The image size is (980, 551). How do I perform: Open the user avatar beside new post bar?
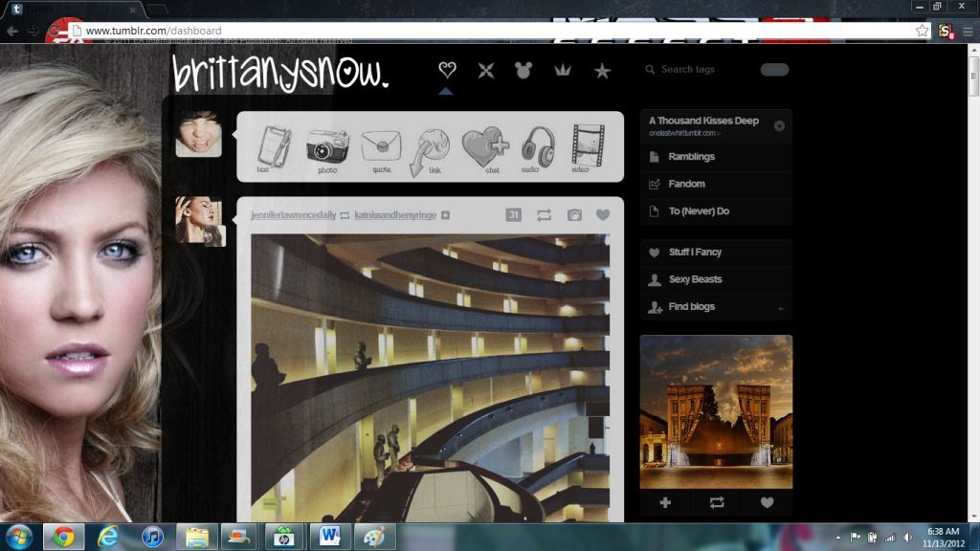(x=199, y=134)
